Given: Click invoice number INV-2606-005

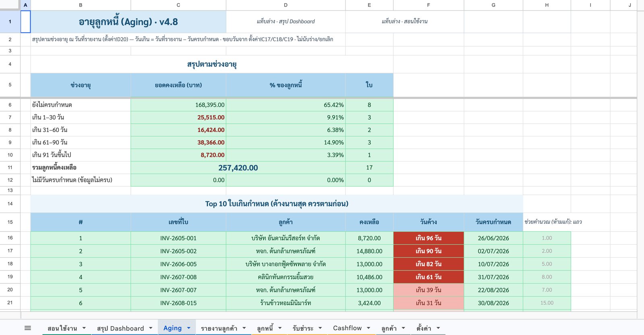Looking at the screenshot, I should pos(178,264).
